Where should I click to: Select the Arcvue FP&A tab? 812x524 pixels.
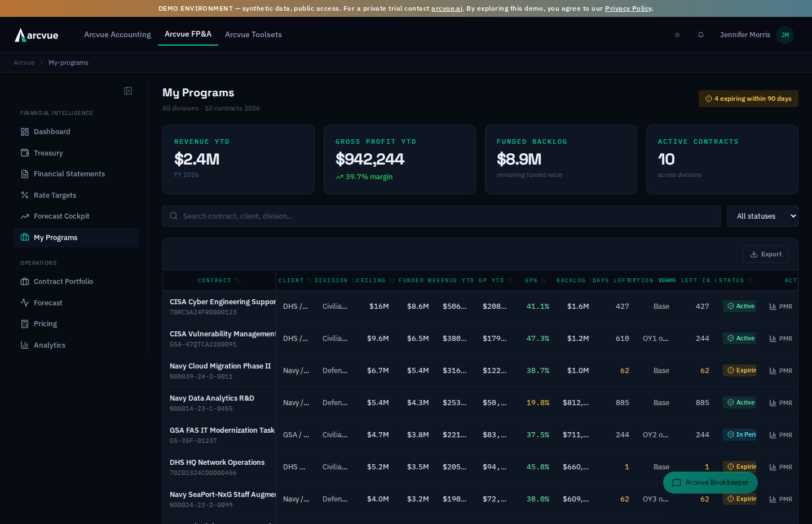[x=188, y=34]
